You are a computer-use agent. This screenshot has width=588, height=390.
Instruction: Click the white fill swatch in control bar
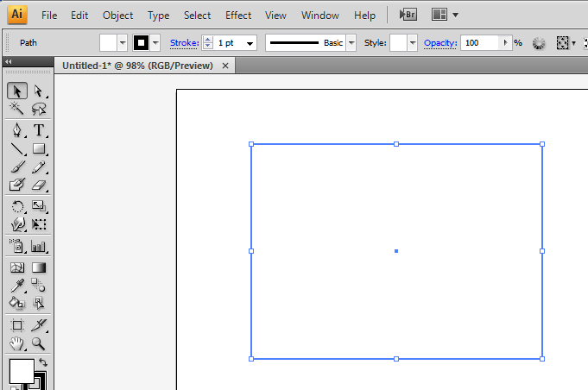(109, 43)
